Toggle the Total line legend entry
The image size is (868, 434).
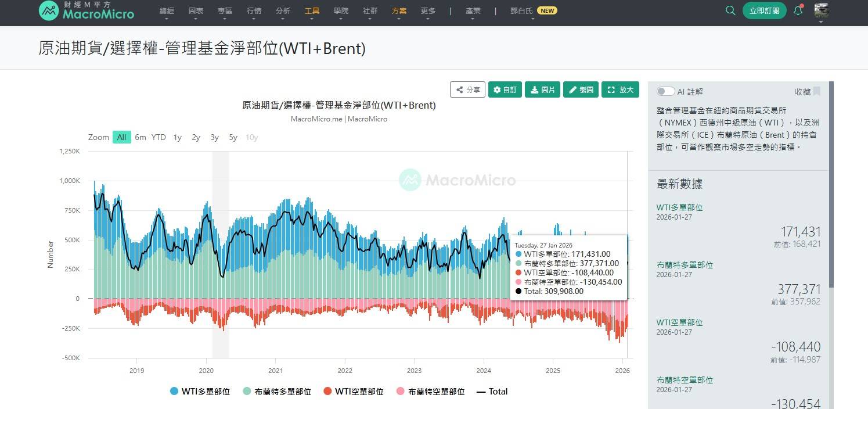[492, 392]
